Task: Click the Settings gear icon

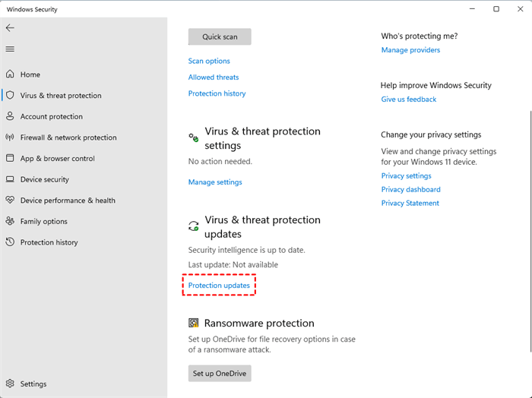Action: [10, 384]
